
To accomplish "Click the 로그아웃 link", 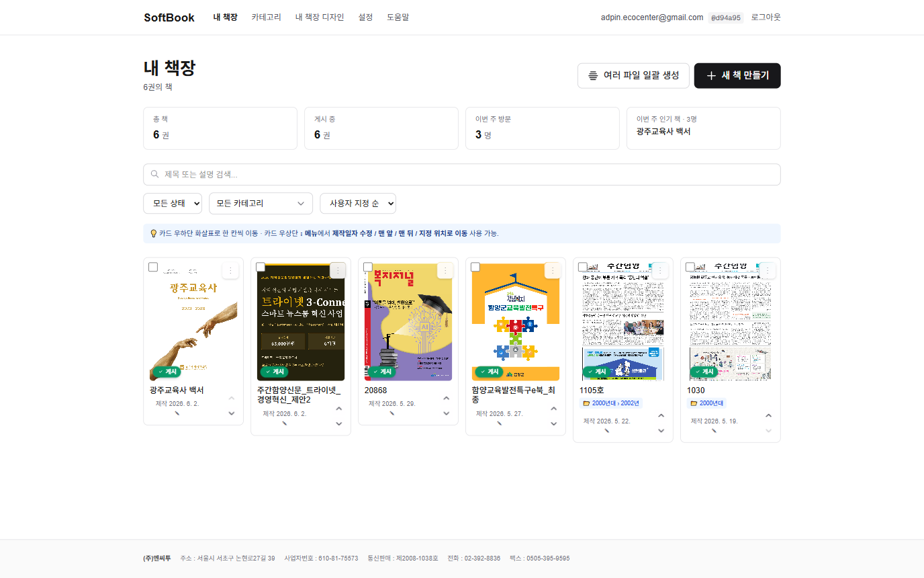I will [766, 17].
